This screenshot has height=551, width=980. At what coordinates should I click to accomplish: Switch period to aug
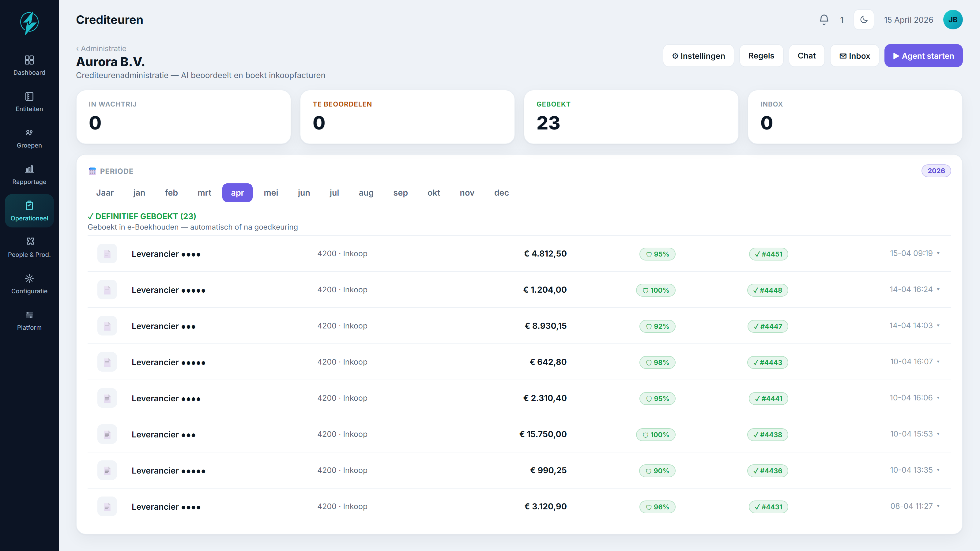coord(366,193)
